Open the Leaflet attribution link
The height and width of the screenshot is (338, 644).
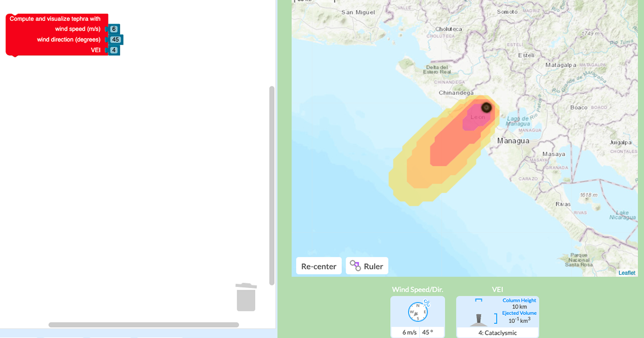tap(627, 273)
